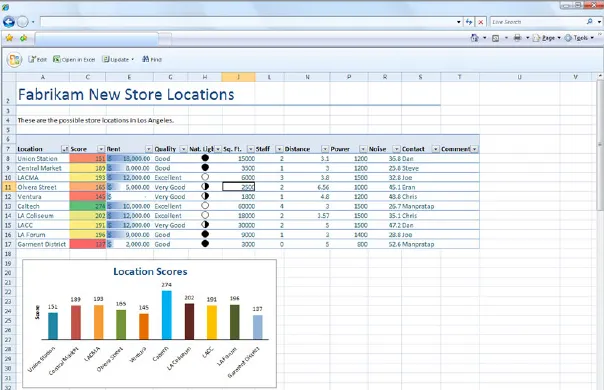604x390 pixels.
Task: Open the search provider options dropdown
Action: pos(599,22)
